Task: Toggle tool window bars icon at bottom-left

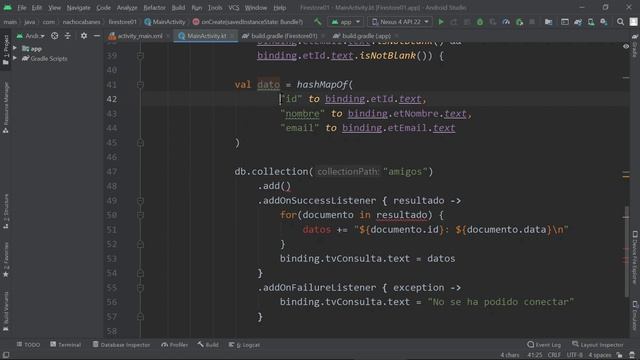Action: (6, 355)
